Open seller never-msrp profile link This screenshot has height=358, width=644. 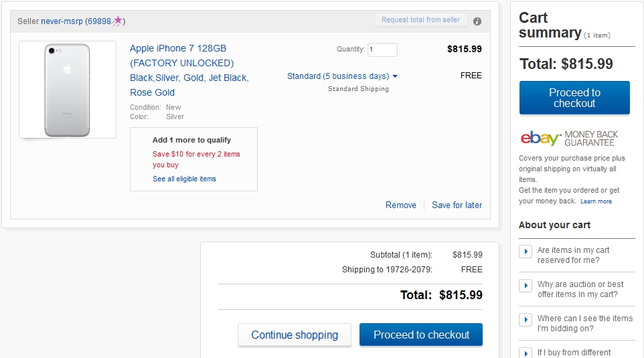[x=62, y=21]
